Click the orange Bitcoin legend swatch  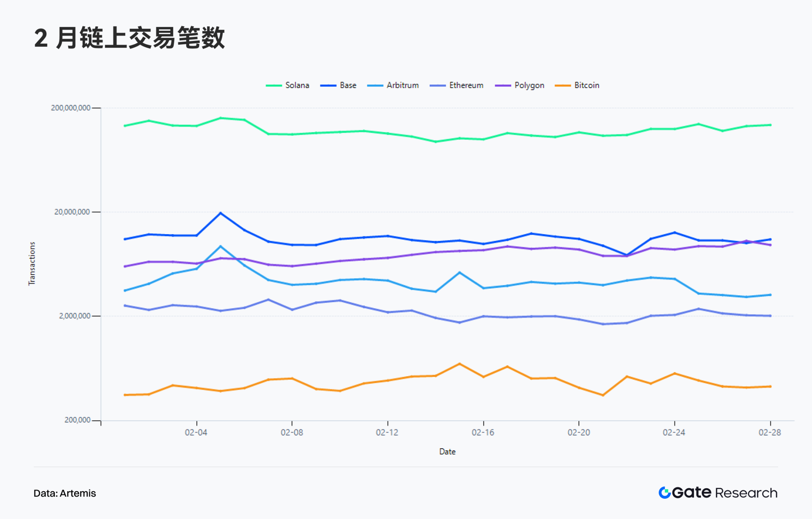pos(563,86)
